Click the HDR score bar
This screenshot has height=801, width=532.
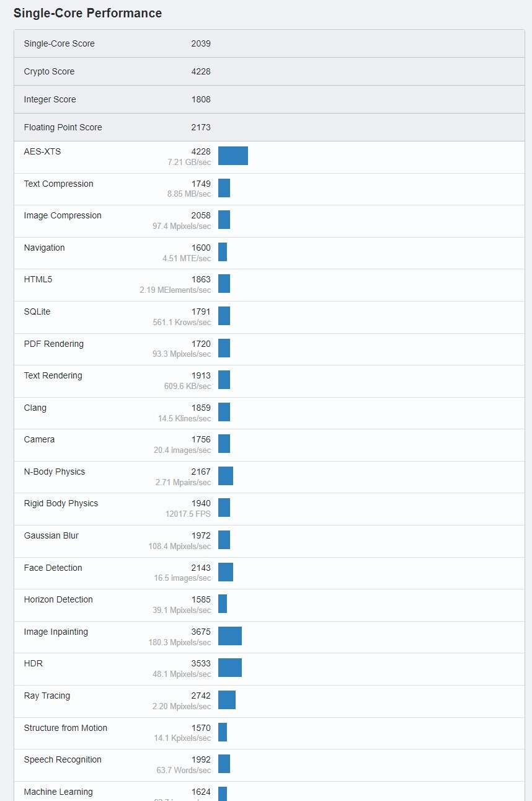[x=229, y=668]
